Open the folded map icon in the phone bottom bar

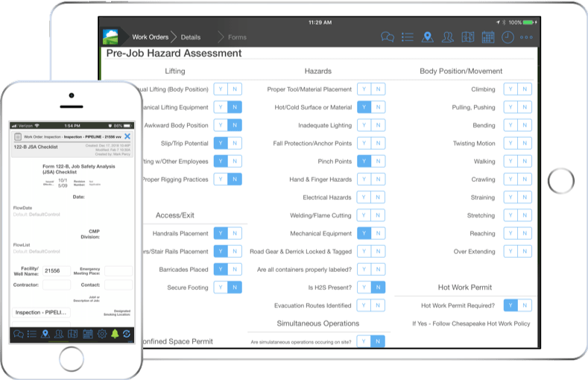(x=73, y=334)
